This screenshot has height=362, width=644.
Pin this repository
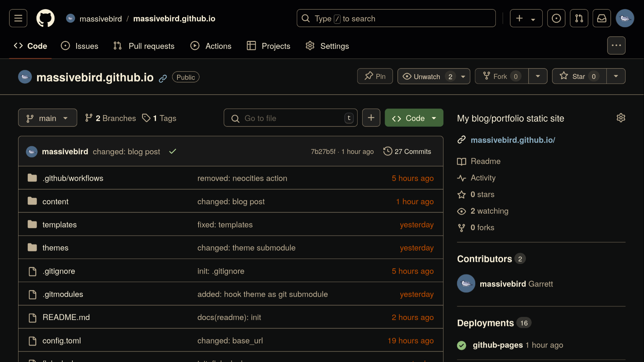375,76
